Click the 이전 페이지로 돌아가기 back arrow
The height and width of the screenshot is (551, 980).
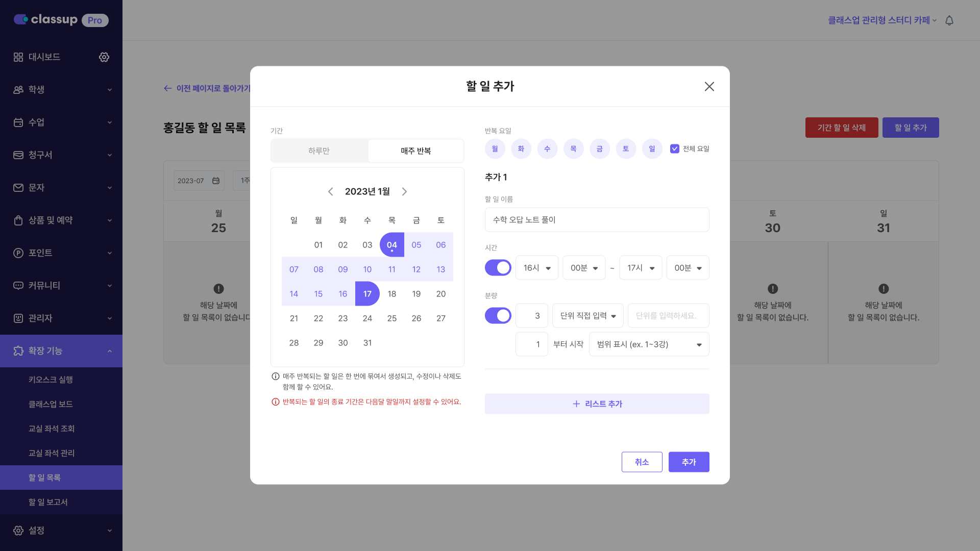click(168, 88)
